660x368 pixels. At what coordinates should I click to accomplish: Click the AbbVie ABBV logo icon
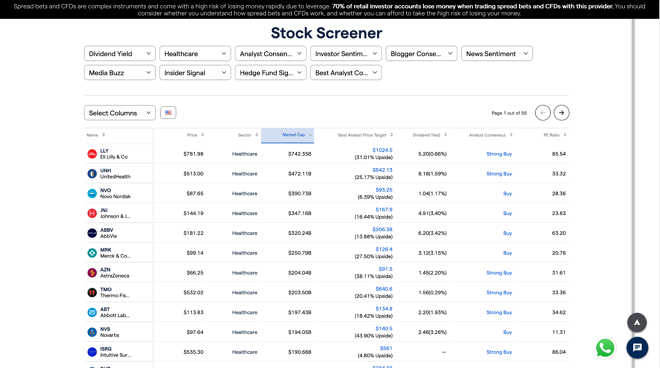pos(92,233)
